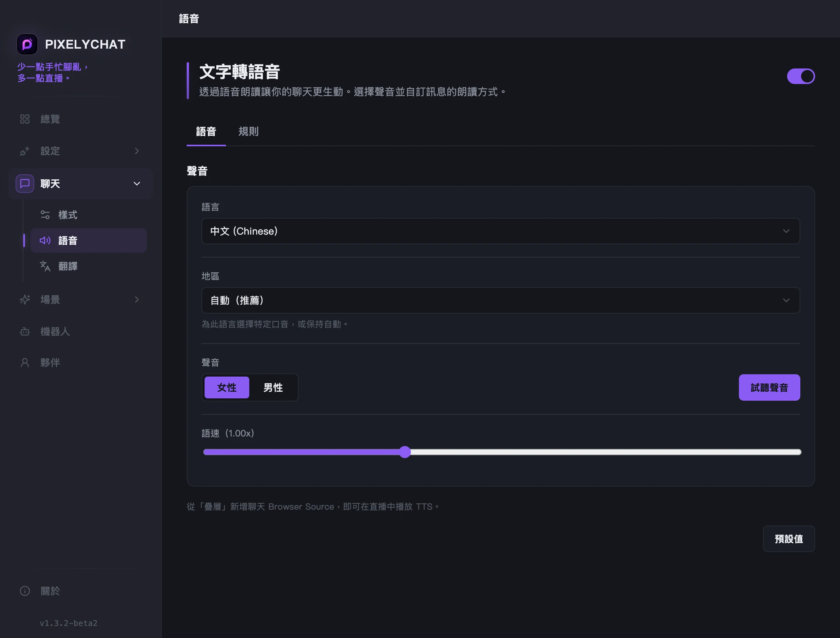The width and height of the screenshot is (840, 638).
Task: Click the 為此語言選擇特定口音 helper text
Action: click(x=275, y=324)
